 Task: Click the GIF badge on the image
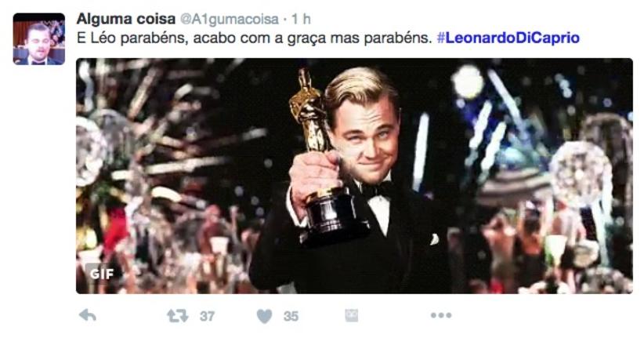101,274
